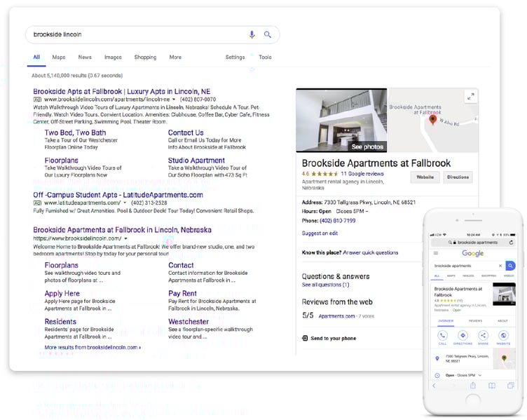The image size is (527, 420).
Task: Tap the Directions icon on the phone
Action: (x=463, y=335)
